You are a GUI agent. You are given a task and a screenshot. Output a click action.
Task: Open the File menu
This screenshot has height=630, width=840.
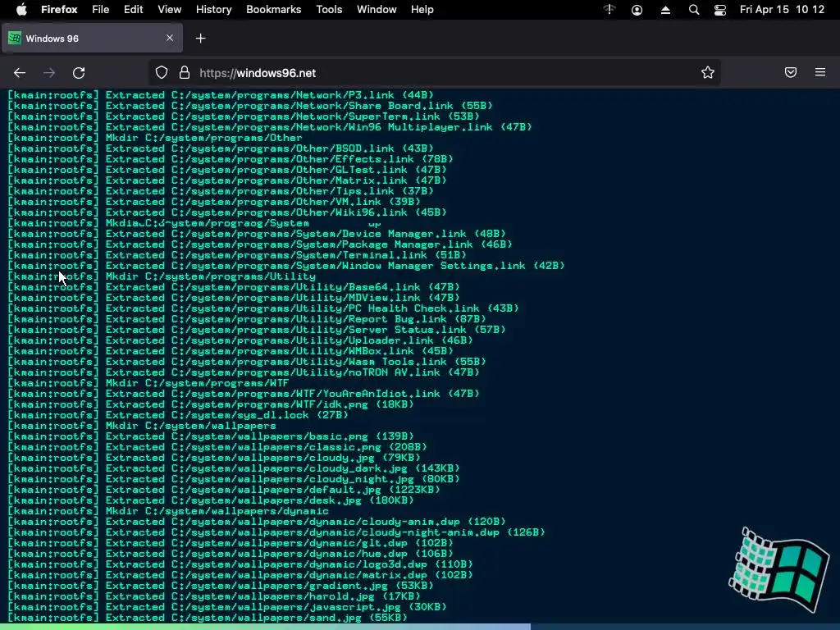[x=100, y=10]
